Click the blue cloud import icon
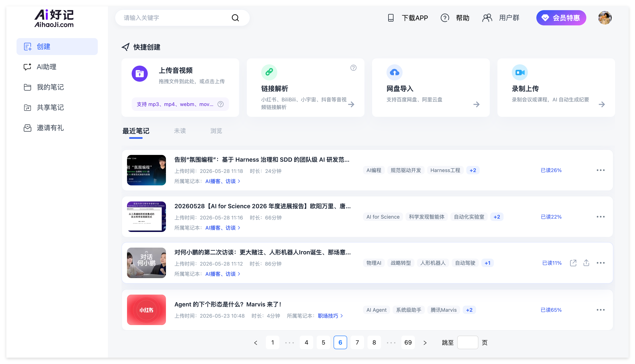 click(x=395, y=72)
